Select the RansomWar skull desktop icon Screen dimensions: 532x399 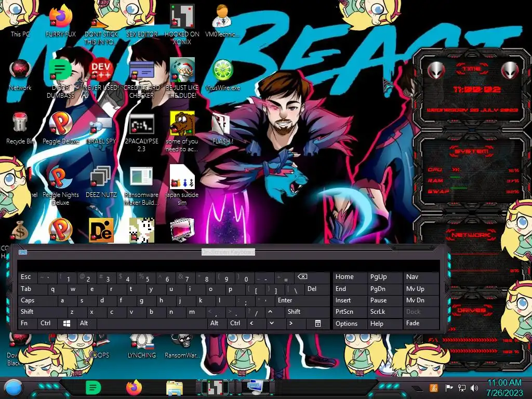tap(182, 346)
